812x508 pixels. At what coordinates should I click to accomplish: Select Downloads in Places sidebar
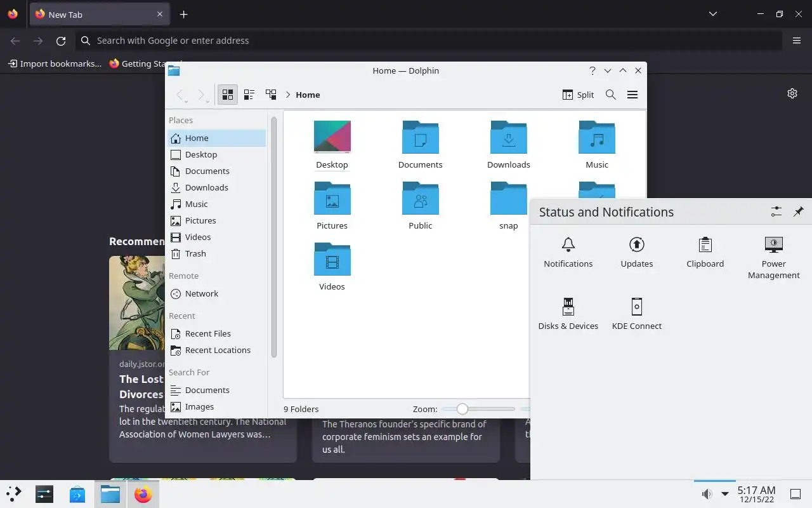216,187
